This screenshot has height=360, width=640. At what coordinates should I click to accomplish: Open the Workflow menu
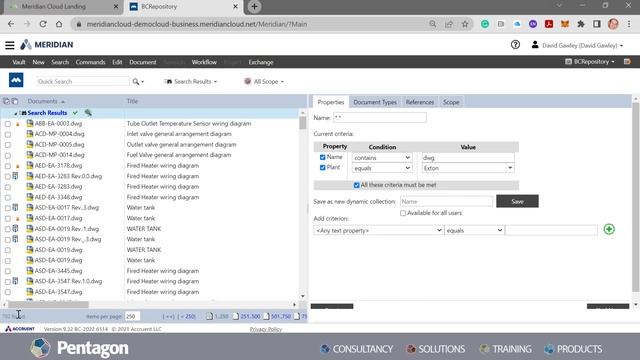pos(204,62)
